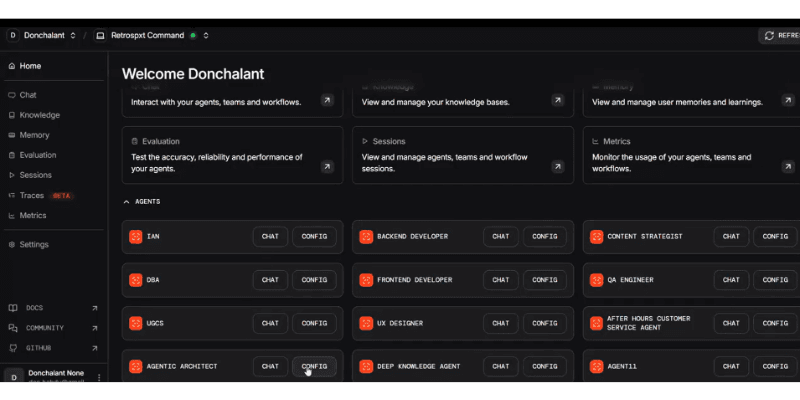The width and height of the screenshot is (800, 400).
Task: Open the Memory card arrow icon
Action: click(x=788, y=100)
